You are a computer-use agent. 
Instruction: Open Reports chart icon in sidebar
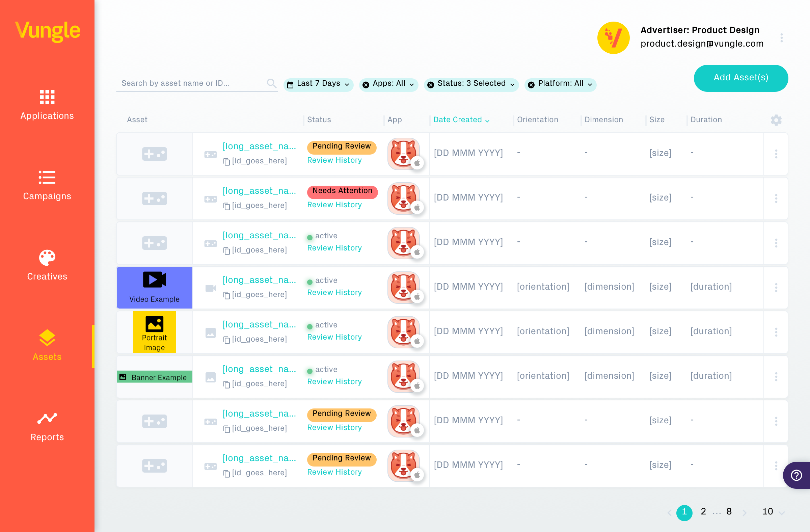click(x=47, y=418)
